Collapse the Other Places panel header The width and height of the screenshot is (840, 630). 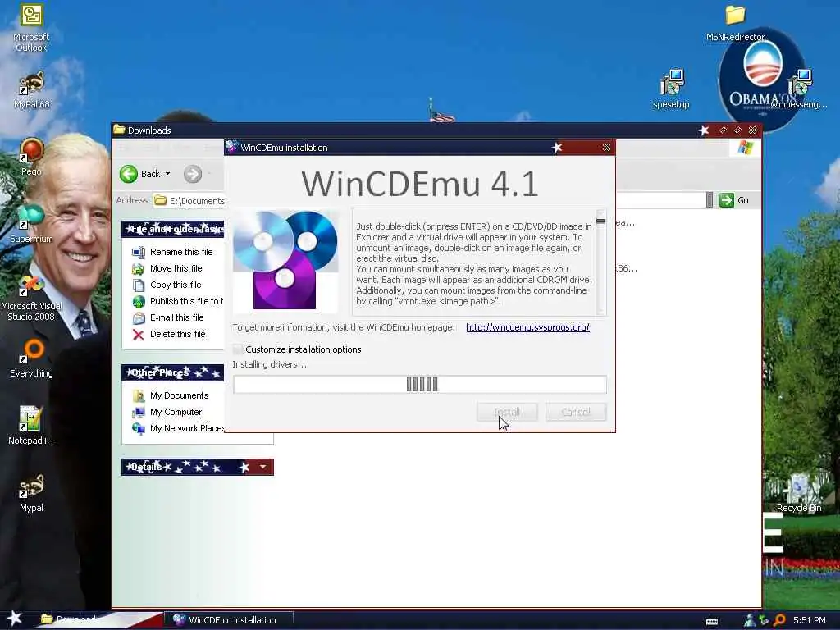172,372
